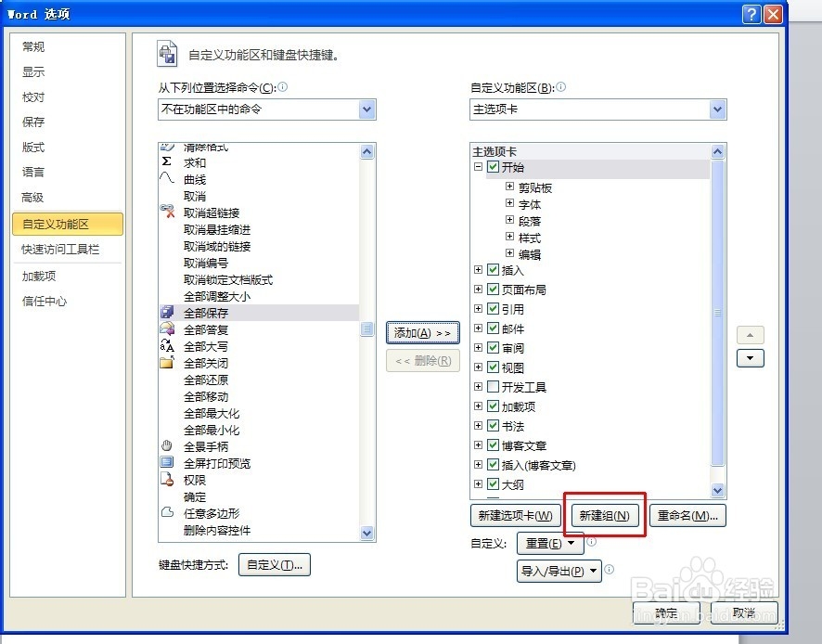Open the 常规 options category
This screenshot has width=822, height=644.
[x=33, y=46]
